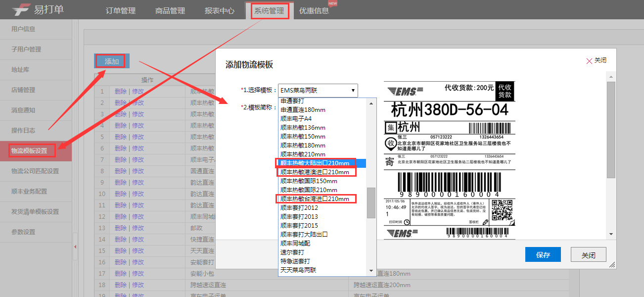Viewport: 644px width, 297px height.
Task: Click the EMS label preview image
Action: click(450, 159)
